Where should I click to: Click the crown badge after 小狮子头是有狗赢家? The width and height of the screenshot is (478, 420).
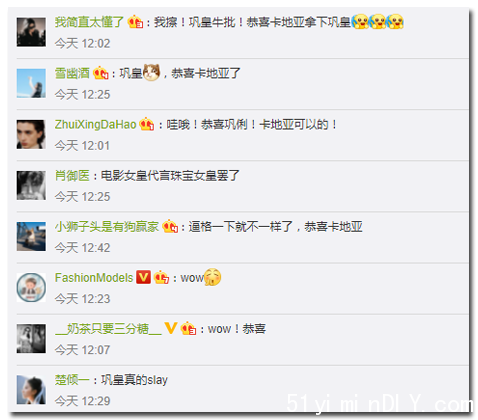[x=170, y=227]
